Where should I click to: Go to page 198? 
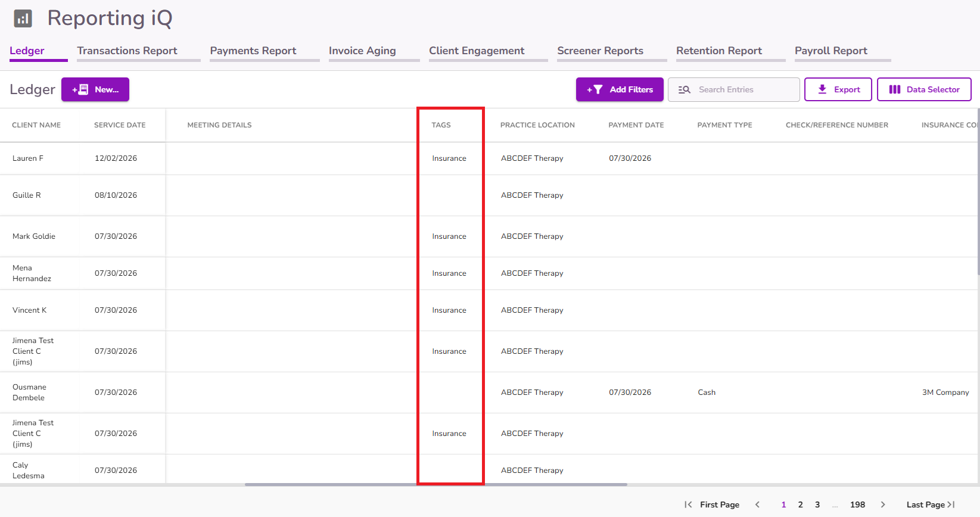click(x=857, y=504)
